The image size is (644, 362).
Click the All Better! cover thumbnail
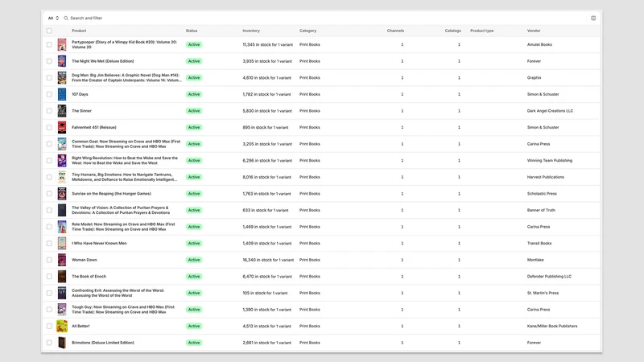62,327
